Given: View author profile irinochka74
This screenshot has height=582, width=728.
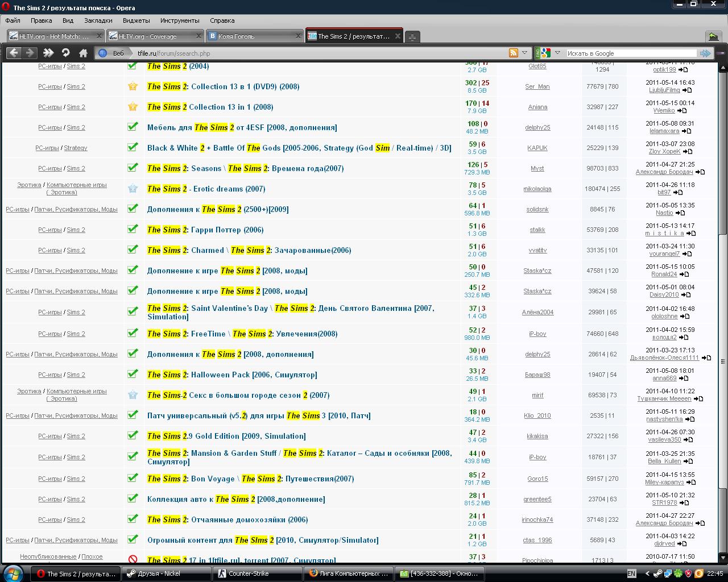Looking at the screenshot, I should [x=537, y=520].
